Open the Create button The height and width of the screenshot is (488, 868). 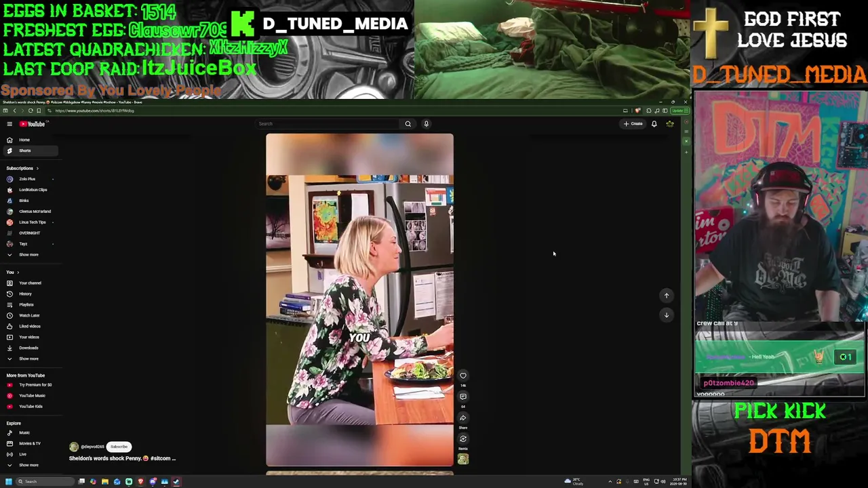633,124
